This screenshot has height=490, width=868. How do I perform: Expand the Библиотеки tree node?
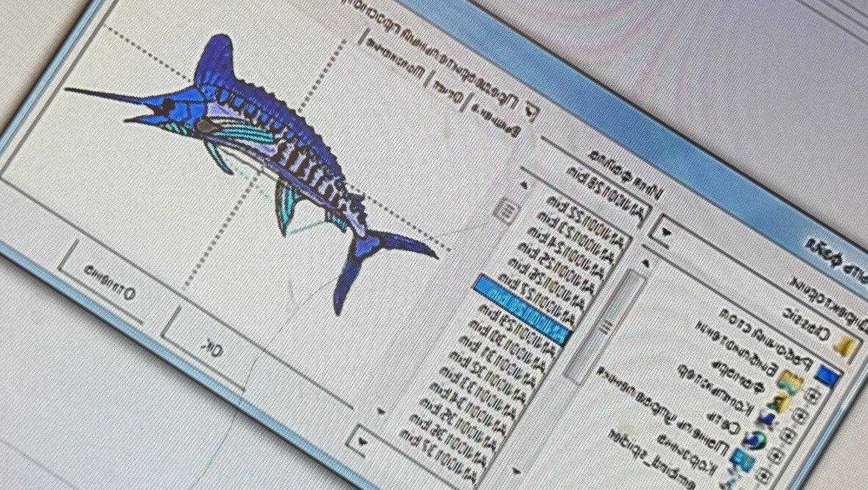(813, 396)
